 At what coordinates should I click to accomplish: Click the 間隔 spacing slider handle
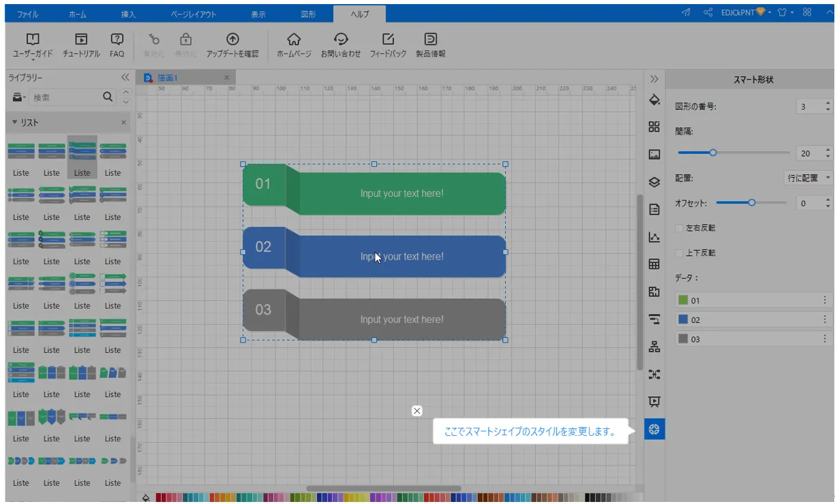tap(713, 153)
